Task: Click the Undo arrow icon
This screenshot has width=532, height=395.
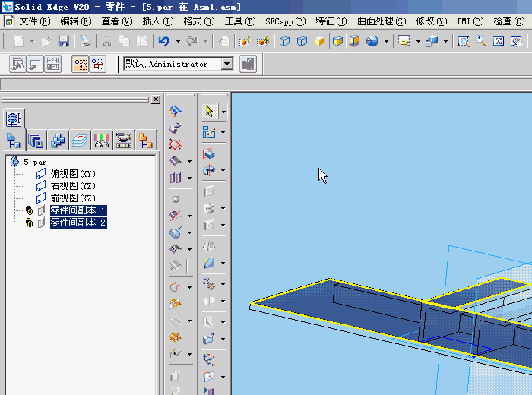Action: coord(164,41)
